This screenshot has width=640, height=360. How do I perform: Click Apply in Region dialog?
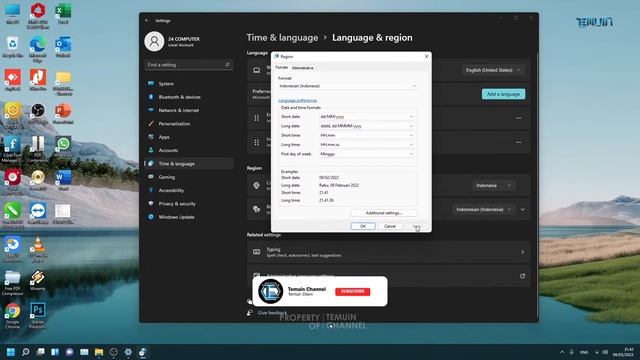click(x=417, y=226)
